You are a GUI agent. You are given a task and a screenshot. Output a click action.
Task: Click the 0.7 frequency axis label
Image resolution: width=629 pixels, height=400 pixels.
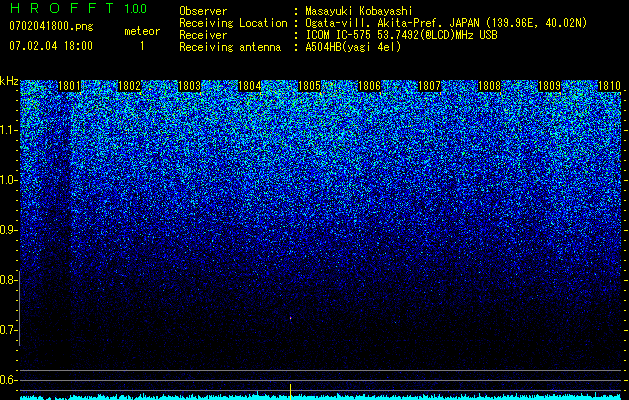click(8, 330)
